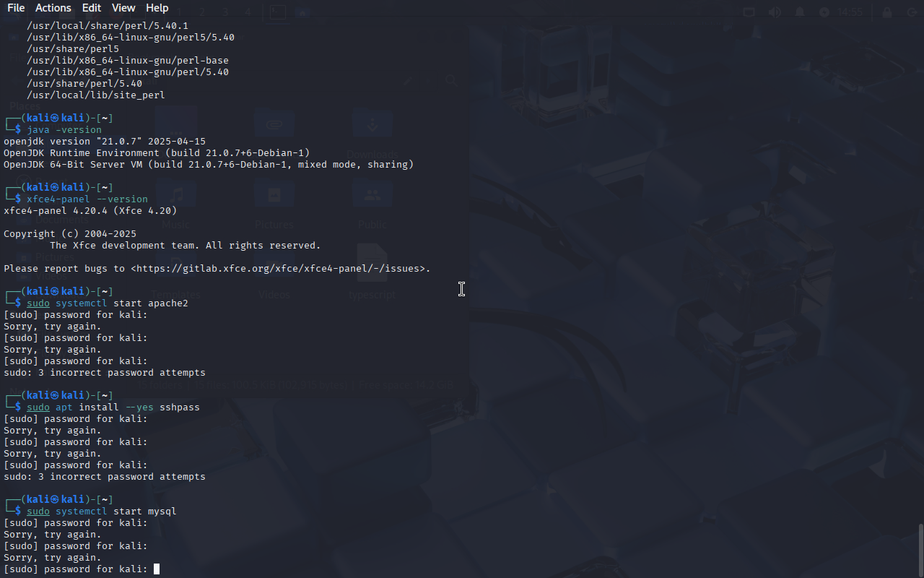Image resolution: width=924 pixels, height=578 pixels.
Task: Click the 'sudo systemctl start mysql' command
Action: [x=102, y=512]
